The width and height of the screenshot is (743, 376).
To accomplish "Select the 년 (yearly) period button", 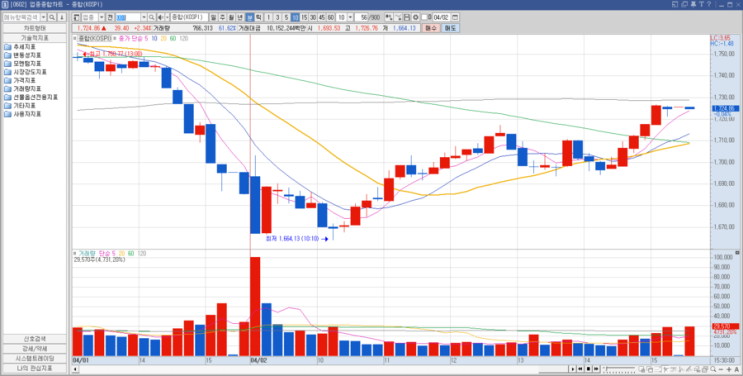I will tap(240, 17).
